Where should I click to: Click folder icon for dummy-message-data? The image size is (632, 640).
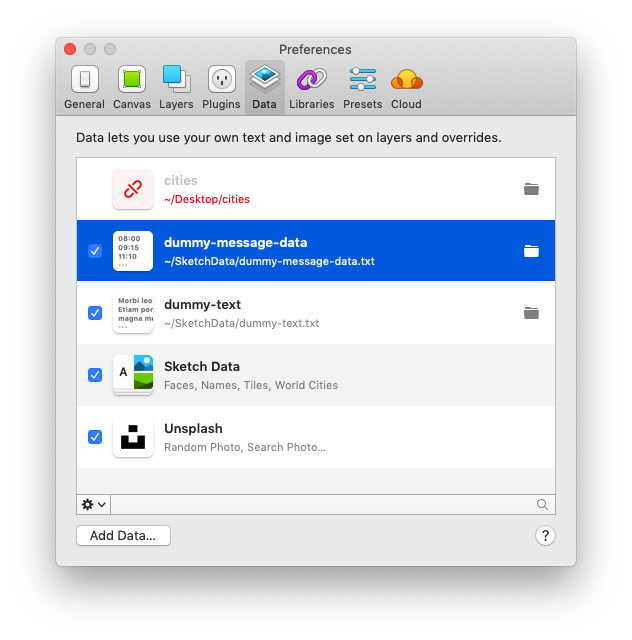click(x=531, y=251)
